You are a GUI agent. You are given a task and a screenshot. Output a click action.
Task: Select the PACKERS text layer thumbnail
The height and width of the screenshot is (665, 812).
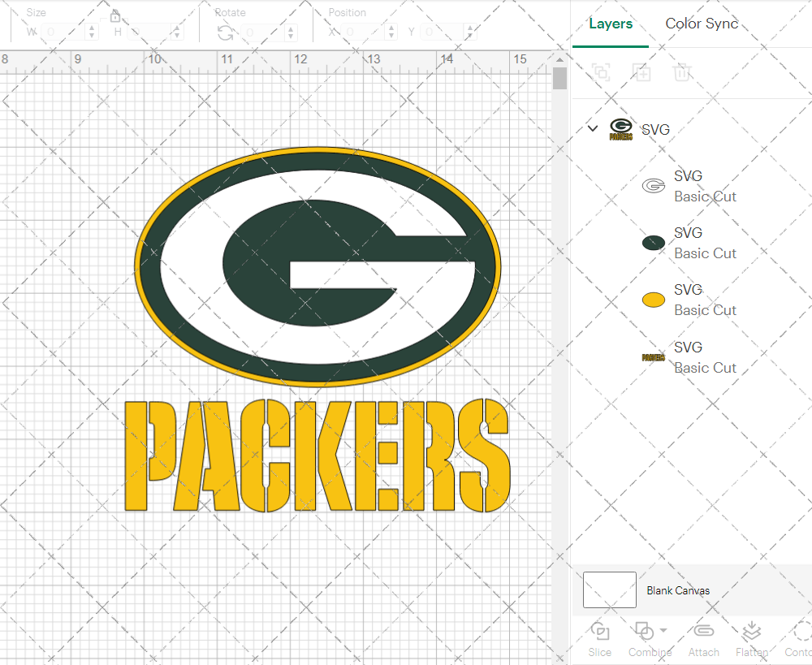tap(654, 357)
